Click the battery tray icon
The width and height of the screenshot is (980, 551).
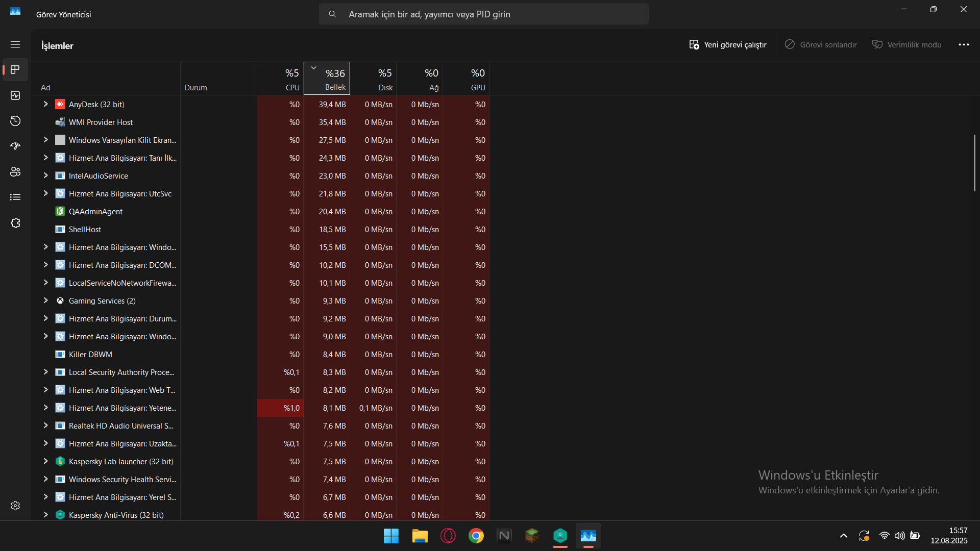coord(915,536)
